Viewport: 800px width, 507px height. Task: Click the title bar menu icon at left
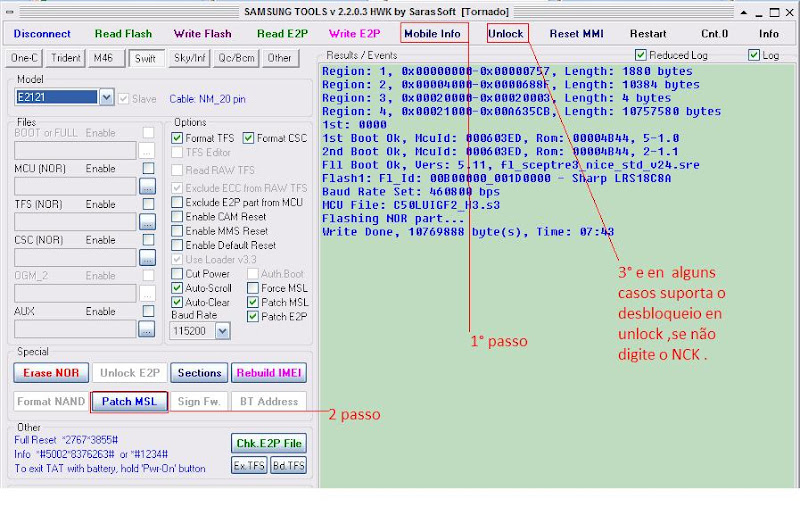[10, 12]
